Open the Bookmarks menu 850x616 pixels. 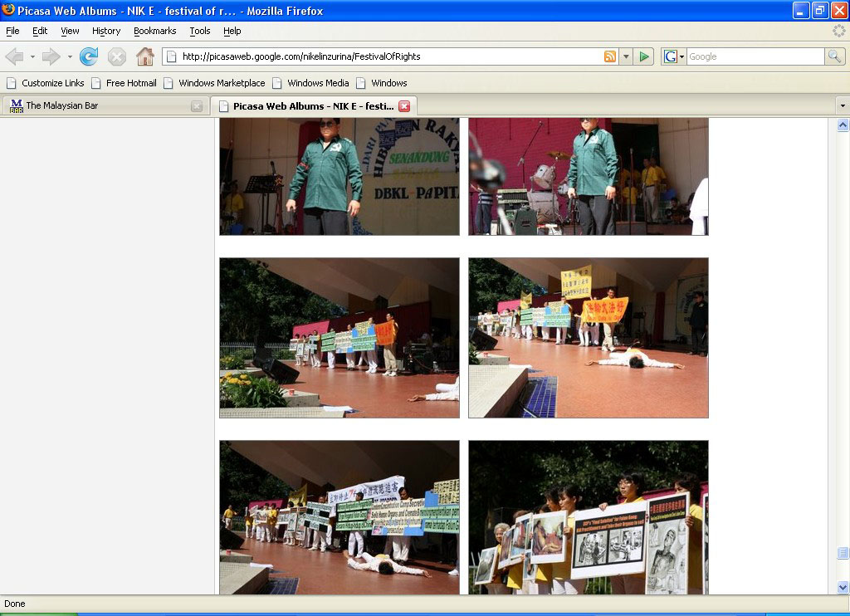click(x=154, y=31)
